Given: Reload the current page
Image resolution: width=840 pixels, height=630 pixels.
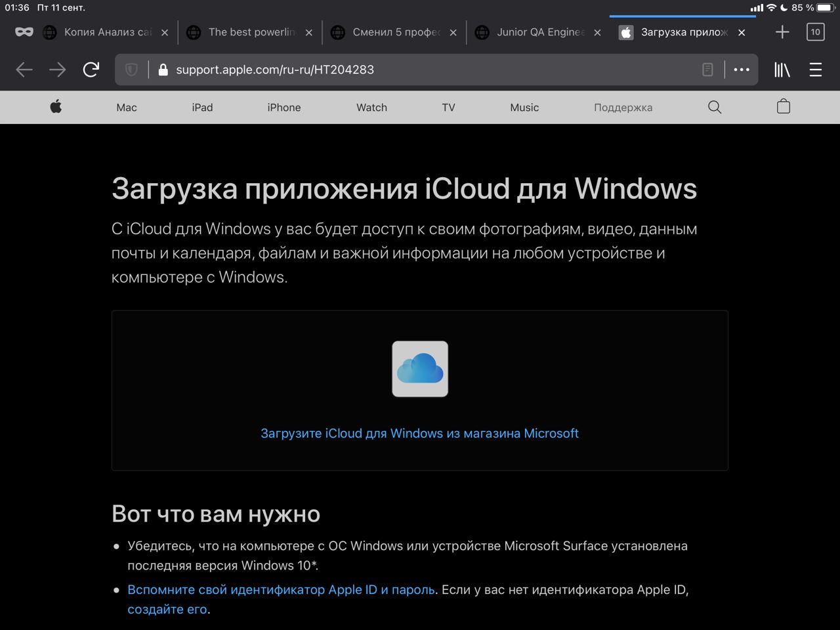Looking at the screenshot, I should pyautogui.click(x=91, y=69).
